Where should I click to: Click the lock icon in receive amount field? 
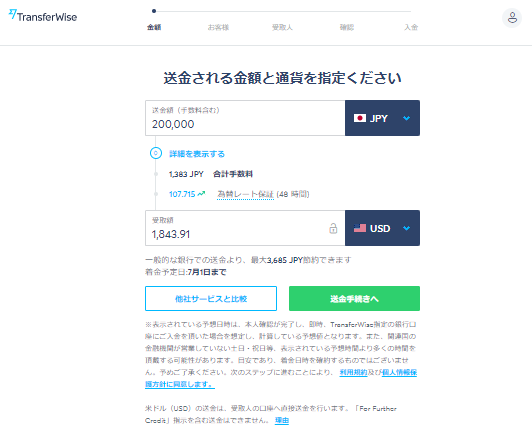[333, 228]
